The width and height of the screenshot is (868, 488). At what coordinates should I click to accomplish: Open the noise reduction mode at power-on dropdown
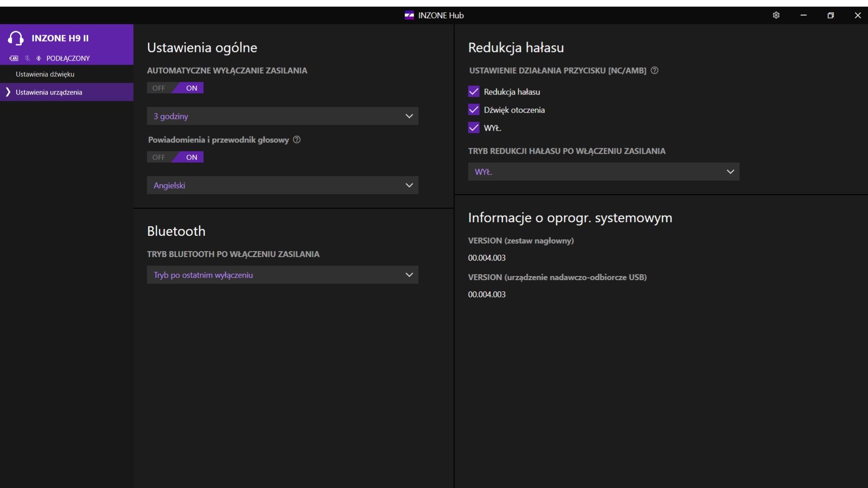(604, 172)
